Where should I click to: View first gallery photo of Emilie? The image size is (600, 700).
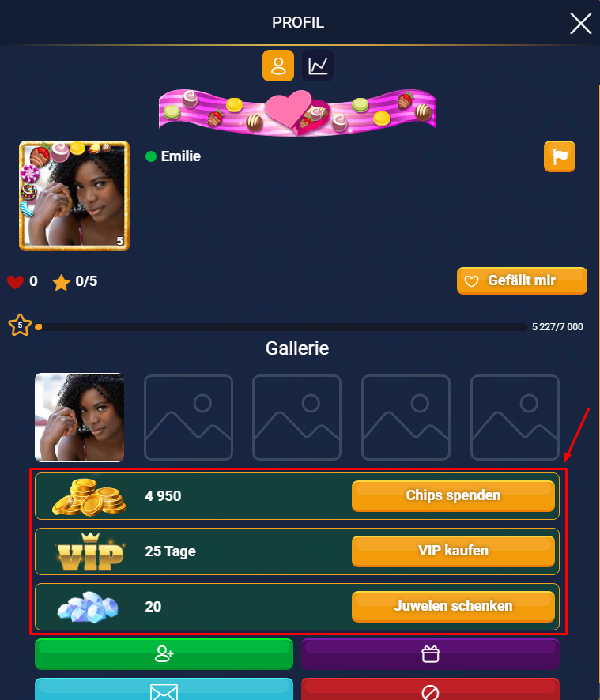pos(80,417)
